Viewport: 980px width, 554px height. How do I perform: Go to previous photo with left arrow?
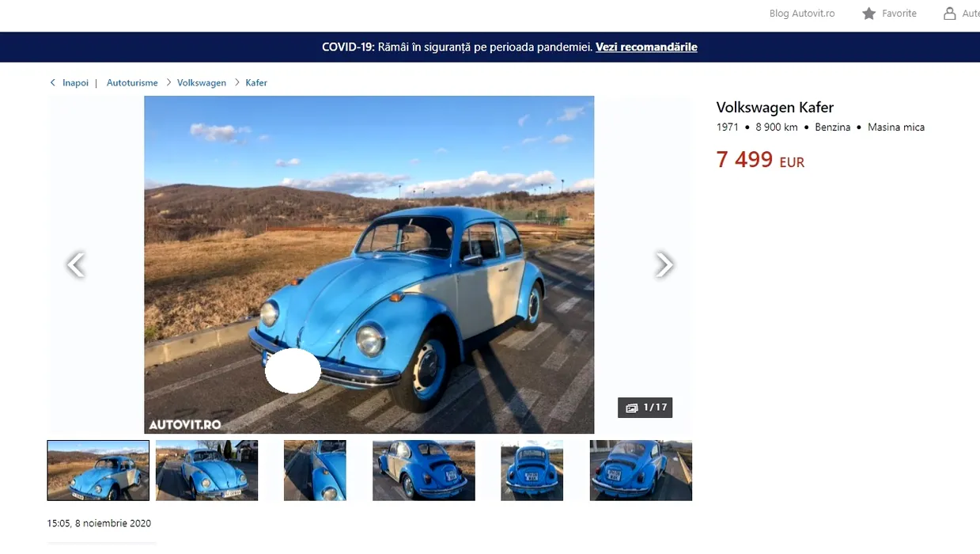click(x=75, y=264)
